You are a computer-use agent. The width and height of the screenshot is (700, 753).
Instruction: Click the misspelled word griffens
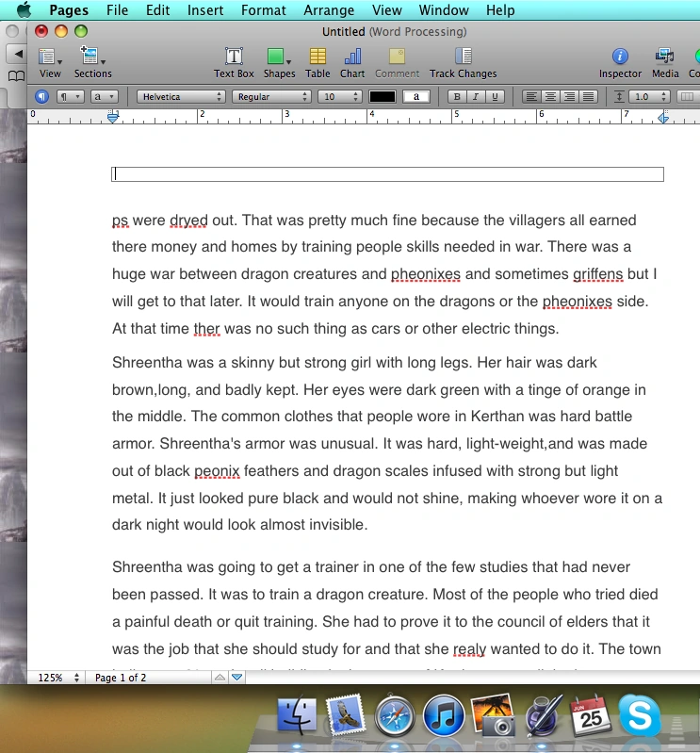point(597,273)
